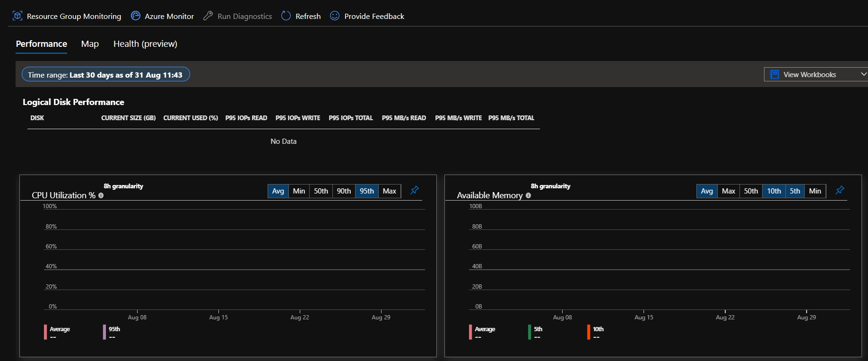Pin the CPU Utilization chart

click(415, 190)
